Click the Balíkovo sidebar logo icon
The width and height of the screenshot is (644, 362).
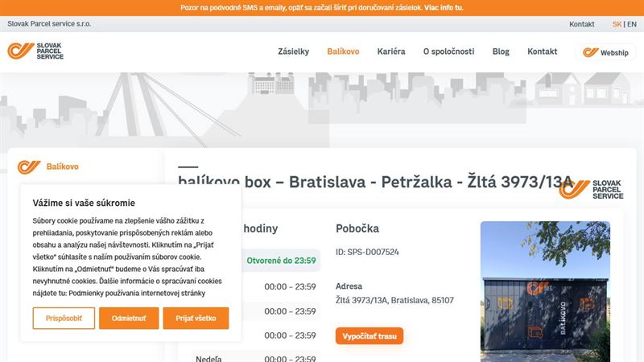tap(29, 167)
